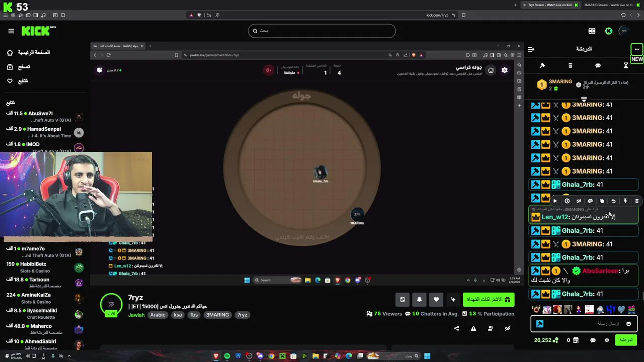Image resolution: width=644 pixels, height=362 pixels.
Task: Open AbuSwe7l followed channel
Action: pos(44,117)
